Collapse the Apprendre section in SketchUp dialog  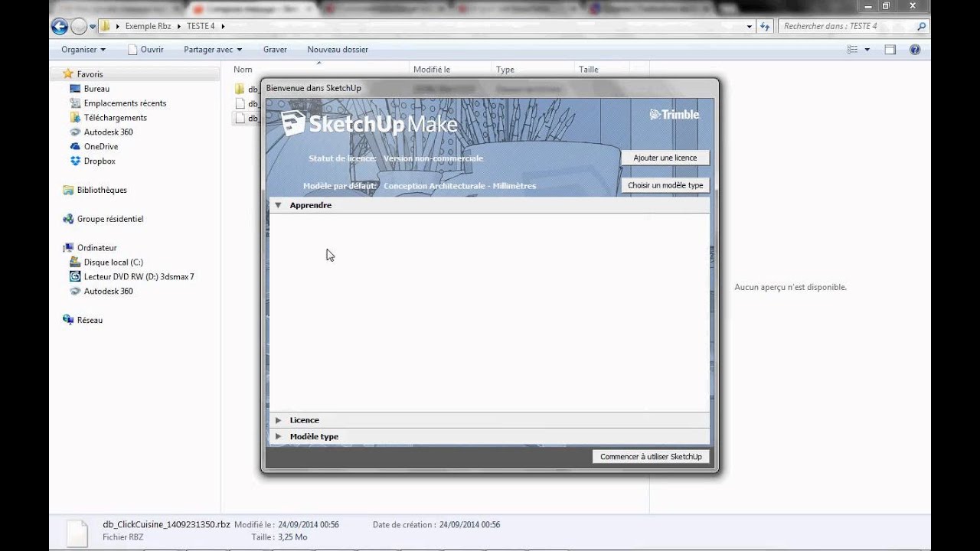tap(278, 205)
